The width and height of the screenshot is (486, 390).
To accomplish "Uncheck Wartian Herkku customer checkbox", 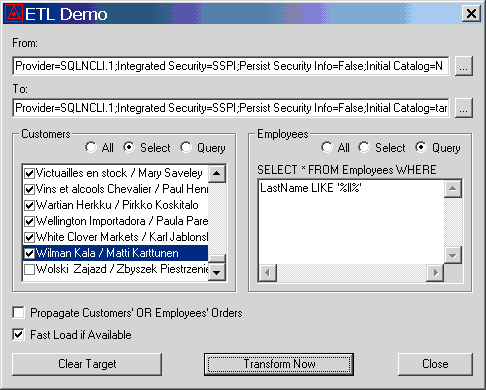I will 30,205.
